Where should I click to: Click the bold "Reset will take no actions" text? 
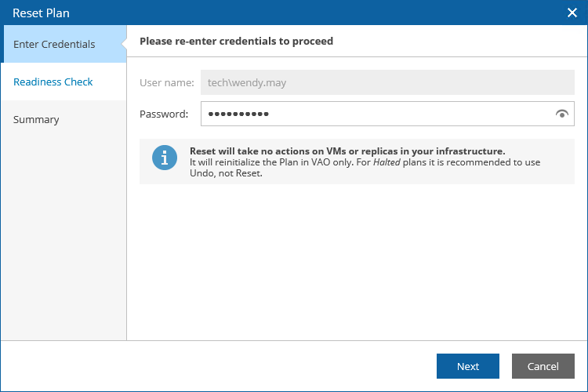click(x=347, y=151)
